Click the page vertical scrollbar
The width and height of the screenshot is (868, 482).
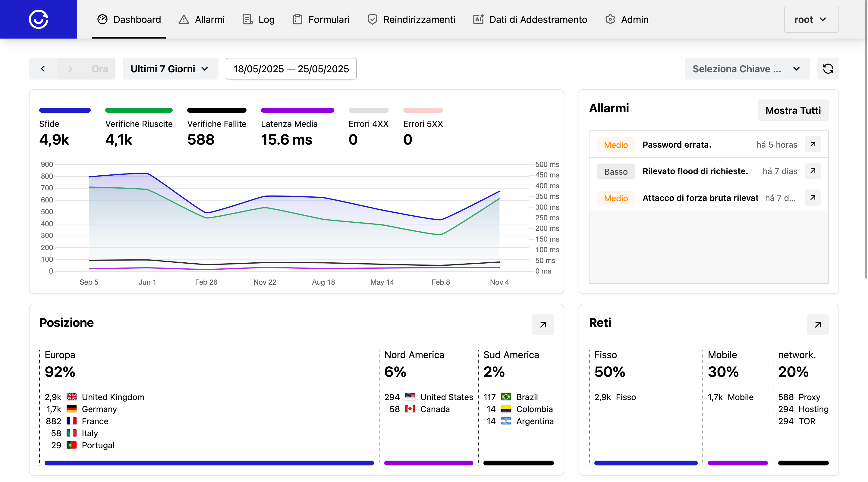pyautogui.click(x=866, y=140)
